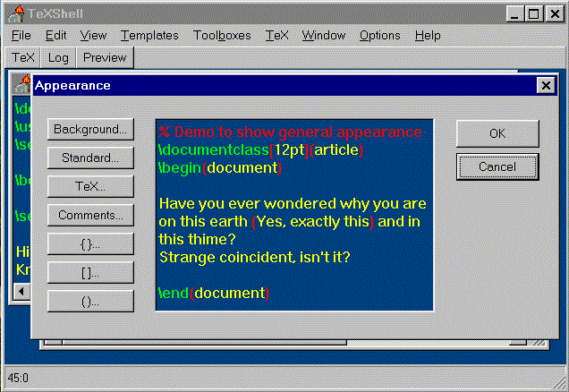This screenshot has width=569, height=392.
Task: Confirm the appearance with OK
Action: click(497, 133)
